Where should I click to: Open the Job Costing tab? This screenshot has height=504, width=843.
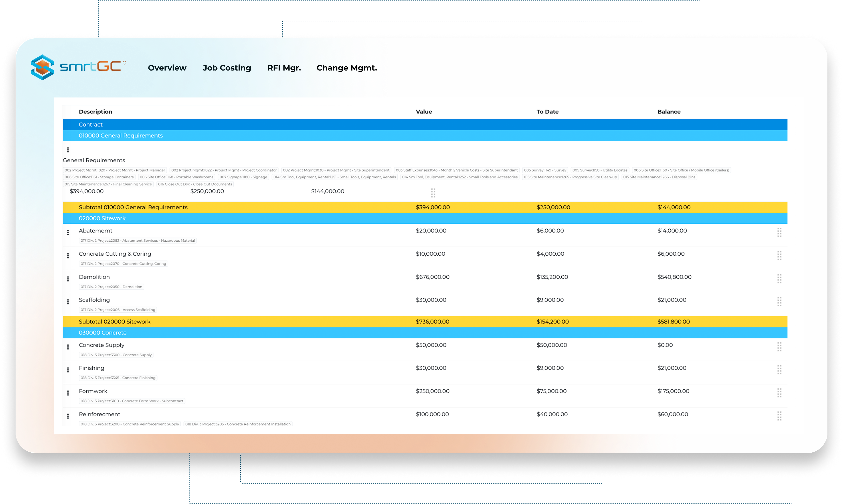[x=227, y=68]
